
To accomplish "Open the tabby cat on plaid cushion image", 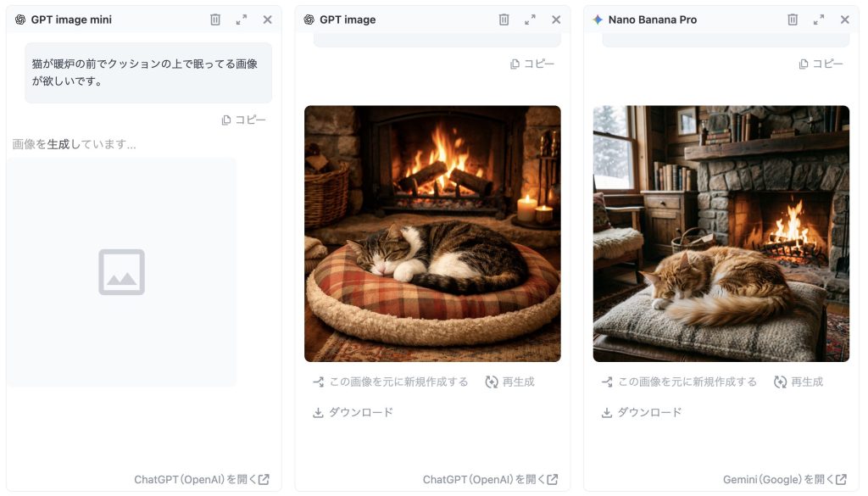I will pyautogui.click(x=432, y=234).
